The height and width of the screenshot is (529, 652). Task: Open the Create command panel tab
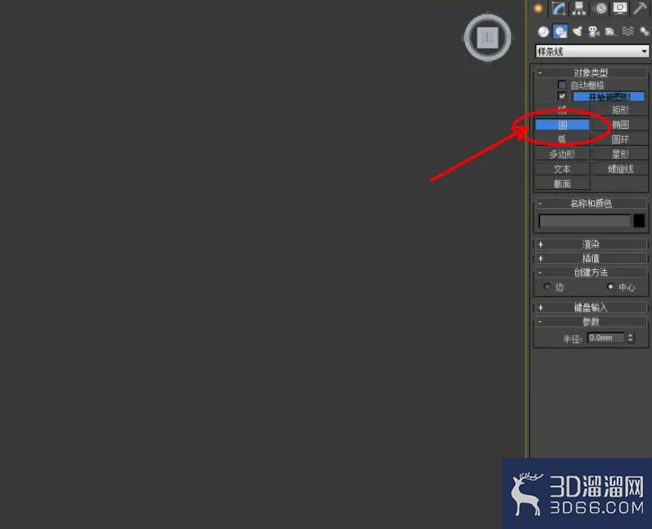coord(538,8)
